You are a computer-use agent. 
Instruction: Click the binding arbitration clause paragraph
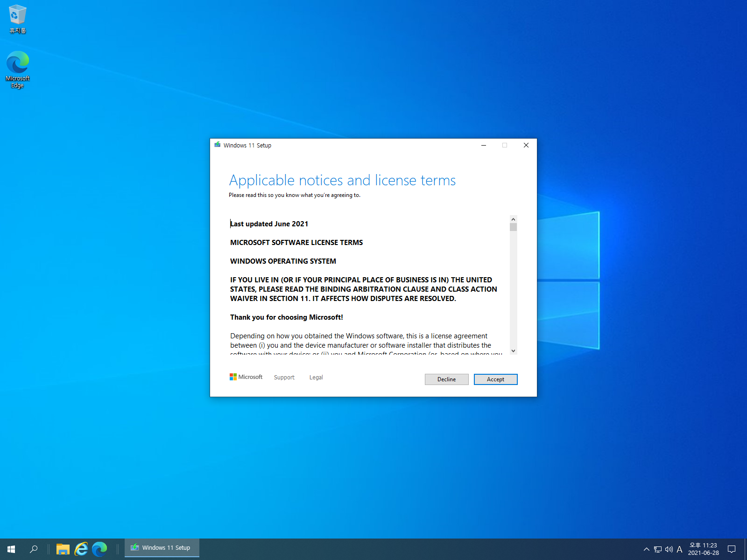[364, 289]
